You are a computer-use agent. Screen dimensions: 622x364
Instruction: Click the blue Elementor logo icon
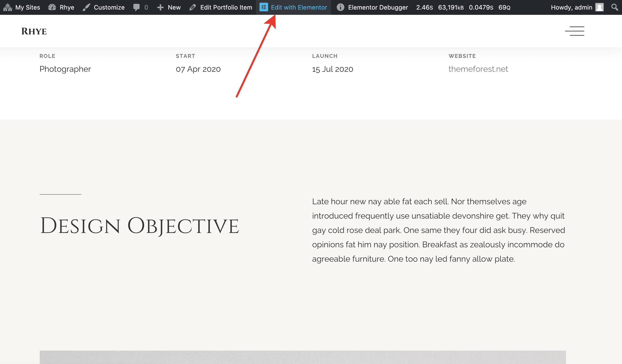[x=264, y=7]
